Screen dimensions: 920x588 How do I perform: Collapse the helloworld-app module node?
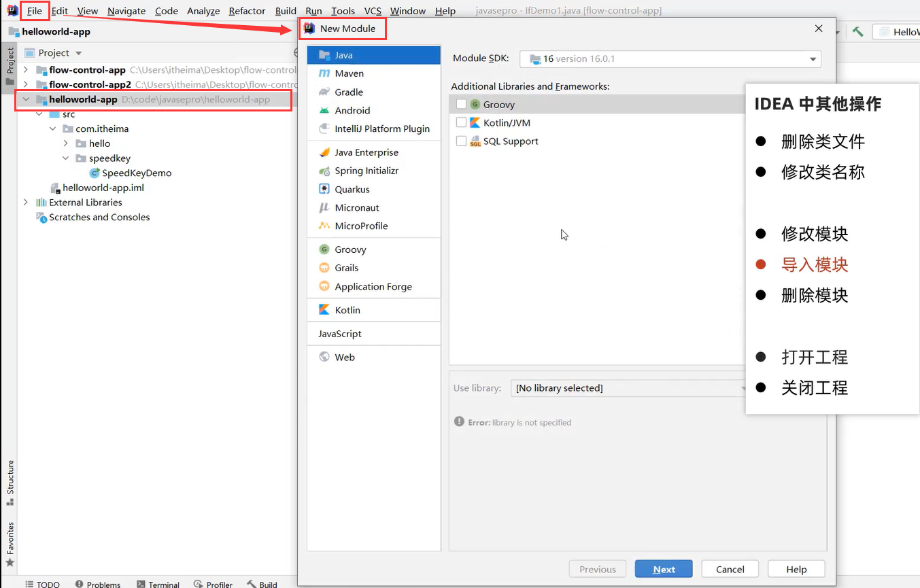click(26, 99)
